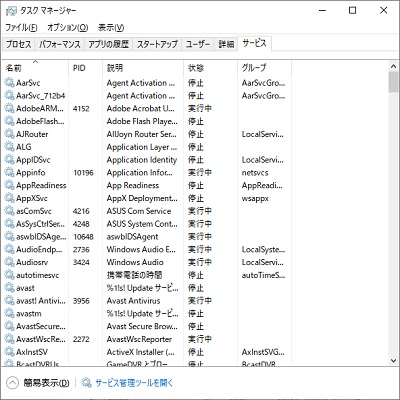The width and height of the screenshot is (400, 400).
Task: Click the gear icon beside AudioEndp
Action: 9,249
